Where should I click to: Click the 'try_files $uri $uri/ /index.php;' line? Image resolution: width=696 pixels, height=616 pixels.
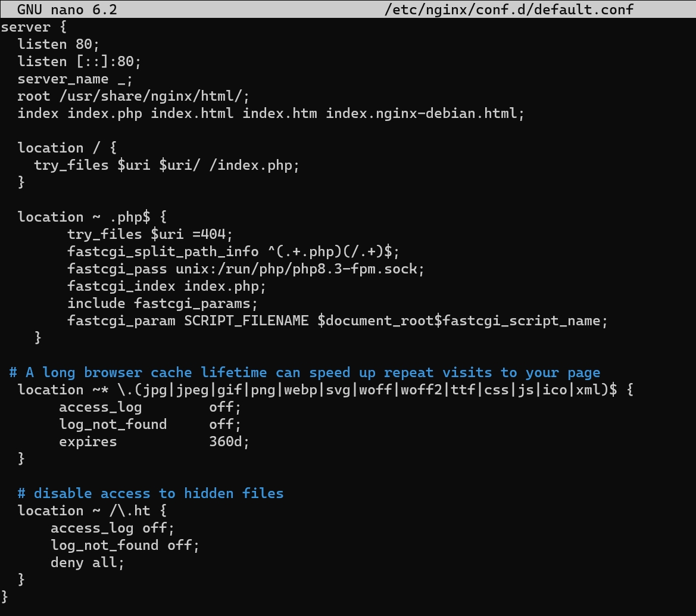tap(167, 165)
